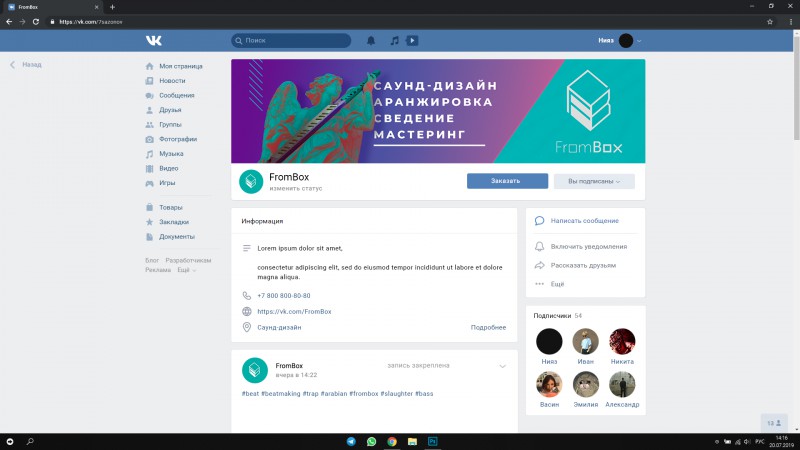Click the #arabian hashtag

[x=334, y=393]
